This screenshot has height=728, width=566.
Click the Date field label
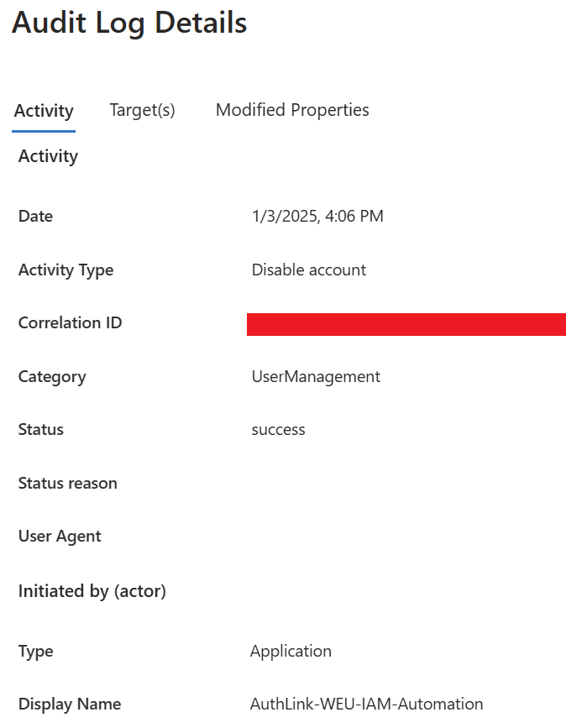(35, 217)
